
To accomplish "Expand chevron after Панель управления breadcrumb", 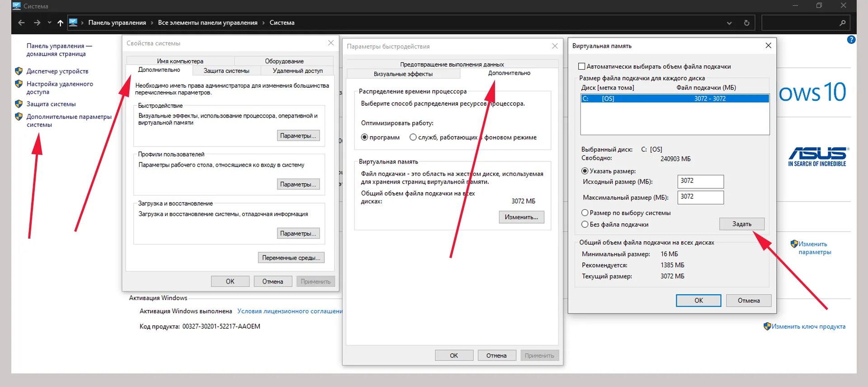I will [x=152, y=23].
